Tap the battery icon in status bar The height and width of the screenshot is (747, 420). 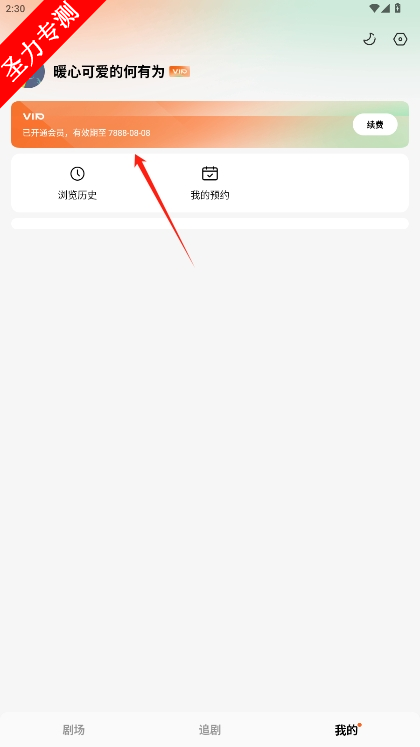click(x=398, y=8)
